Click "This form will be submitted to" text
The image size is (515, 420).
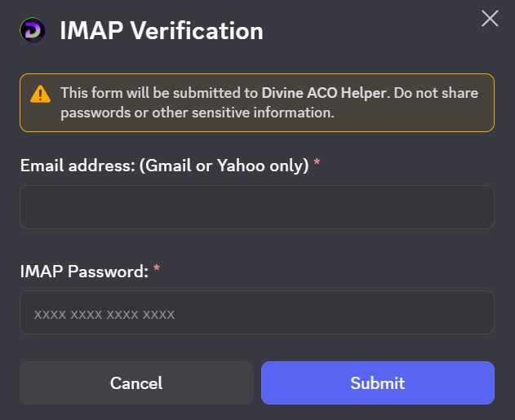[159, 93]
